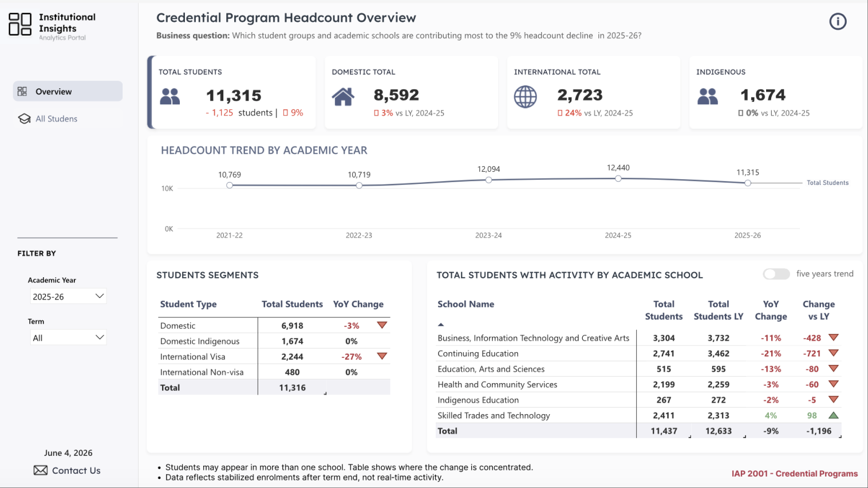Click red arrow in Health and Community Services row

point(834,384)
